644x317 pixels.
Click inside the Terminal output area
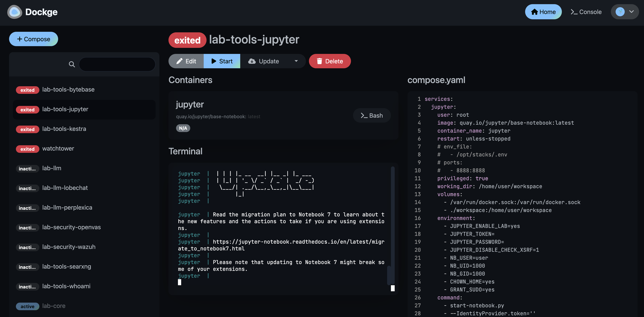tap(283, 229)
